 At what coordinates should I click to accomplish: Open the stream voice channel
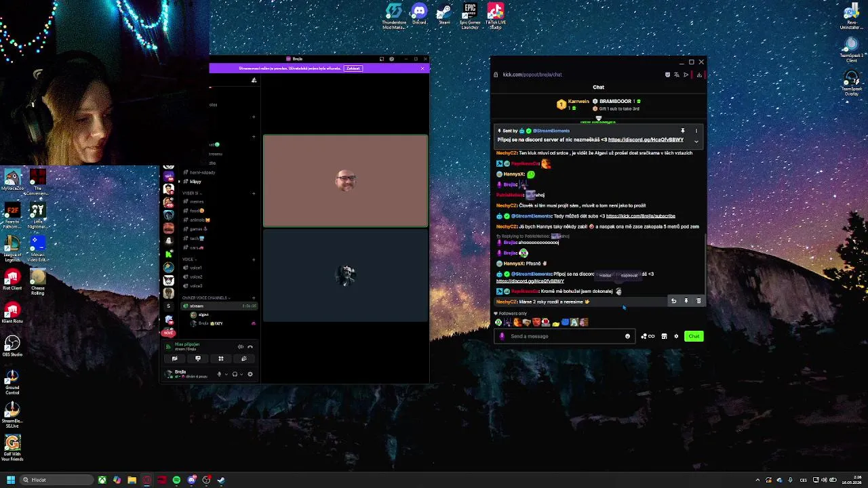click(x=220, y=306)
